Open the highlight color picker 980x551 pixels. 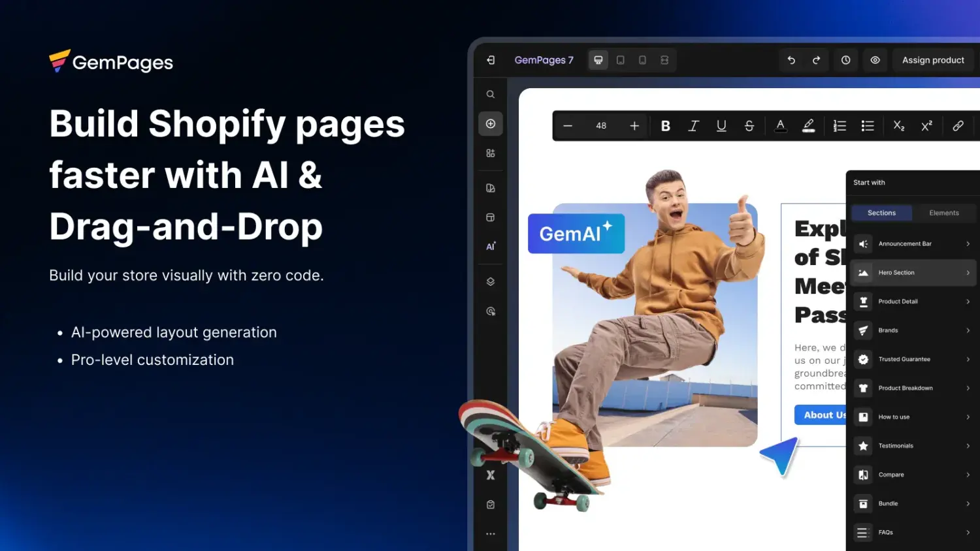808,126
